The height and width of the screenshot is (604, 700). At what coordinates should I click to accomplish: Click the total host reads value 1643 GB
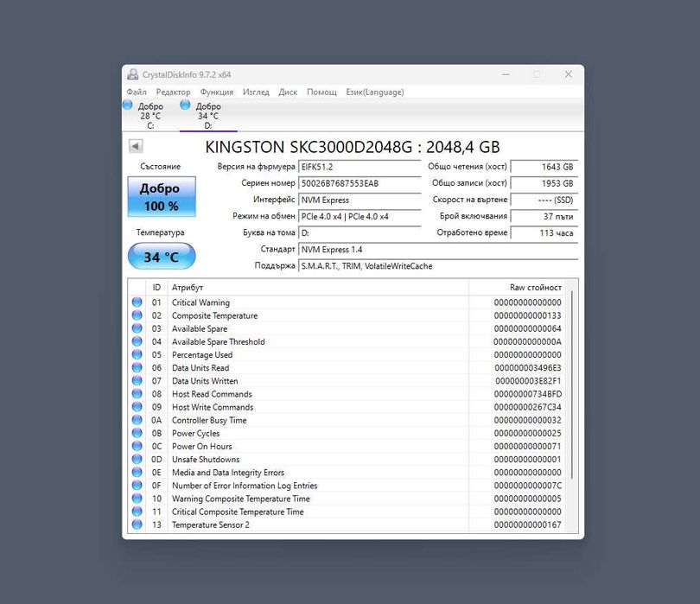tap(544, 167)
